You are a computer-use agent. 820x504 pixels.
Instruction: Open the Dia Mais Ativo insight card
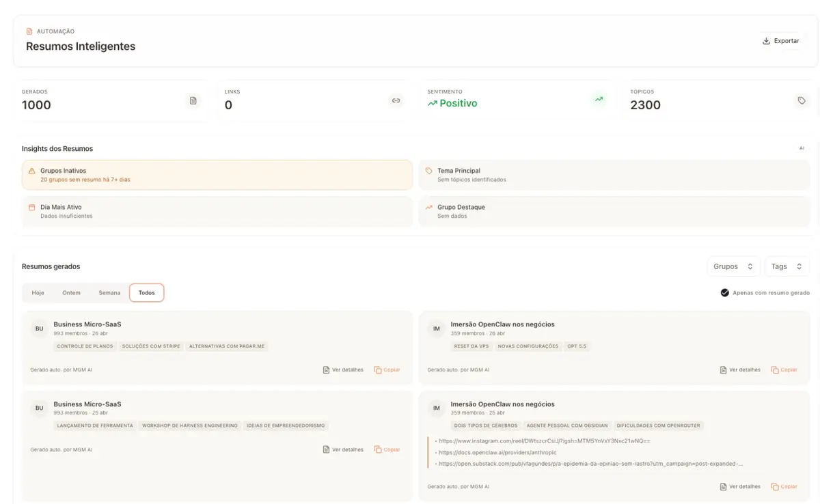[x=217, y=211]
